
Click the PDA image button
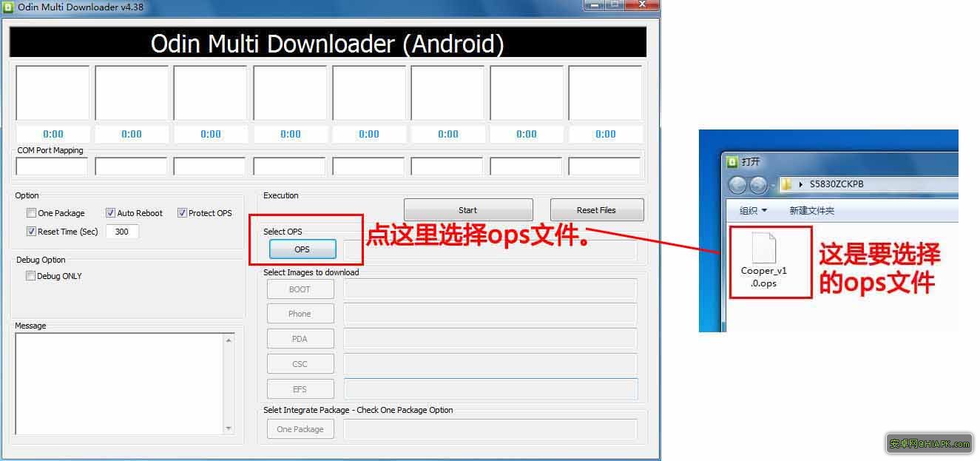(300, 339)
